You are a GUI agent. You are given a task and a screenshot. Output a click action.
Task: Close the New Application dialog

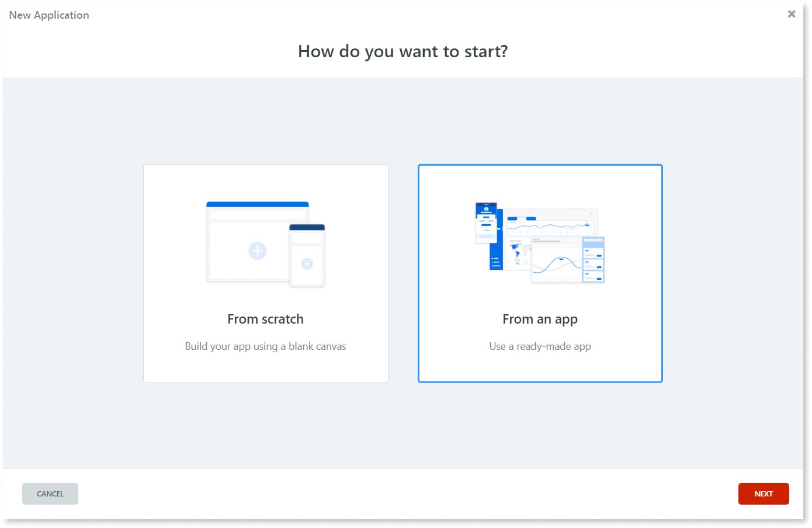tap(792, 14)
